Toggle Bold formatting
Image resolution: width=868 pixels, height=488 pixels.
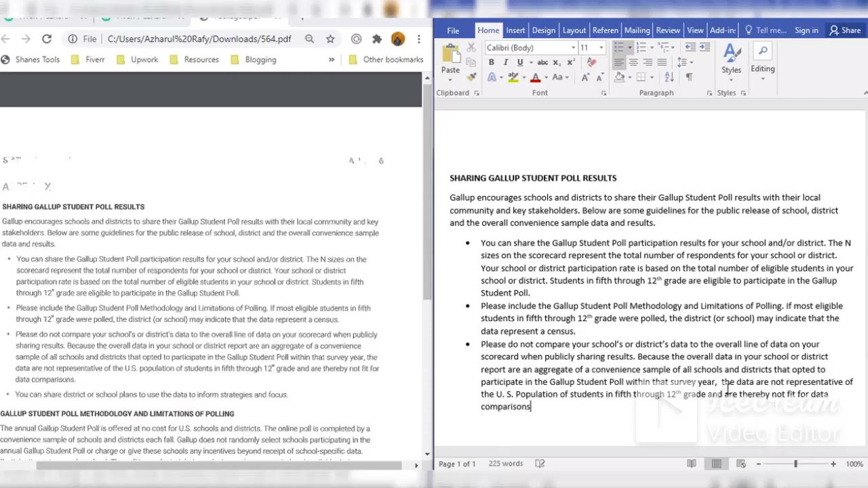point(492,62)
